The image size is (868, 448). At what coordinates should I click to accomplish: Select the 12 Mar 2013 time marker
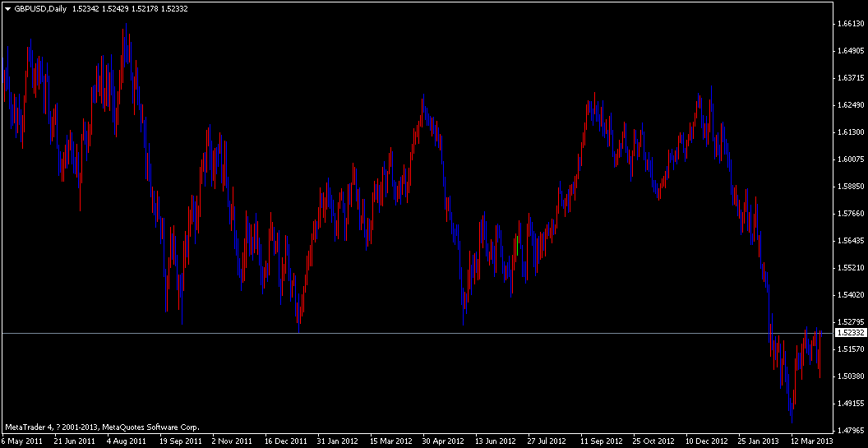(811, 441)
